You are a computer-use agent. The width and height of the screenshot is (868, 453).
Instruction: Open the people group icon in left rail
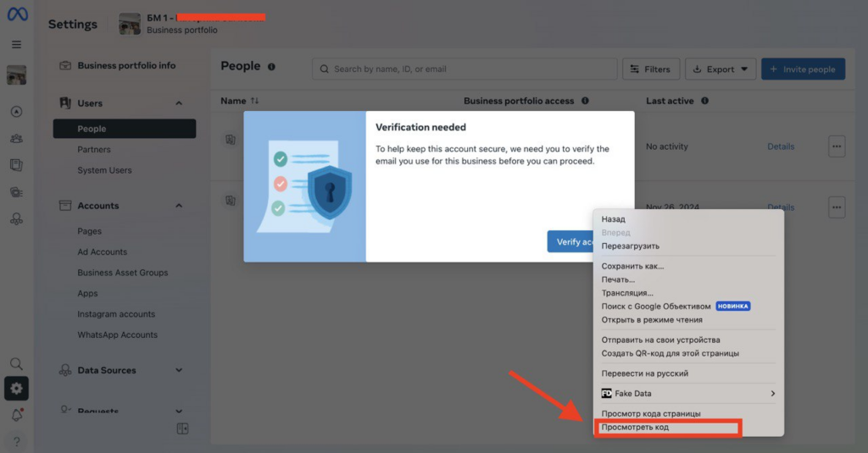coord(17,138)
